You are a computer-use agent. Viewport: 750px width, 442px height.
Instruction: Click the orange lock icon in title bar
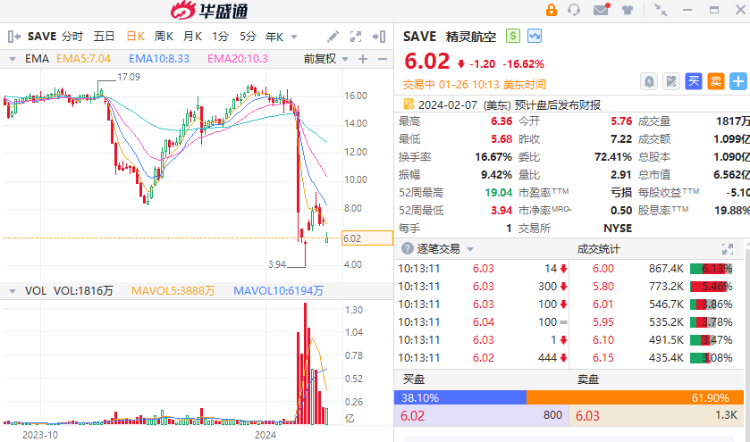click(551, 10)
